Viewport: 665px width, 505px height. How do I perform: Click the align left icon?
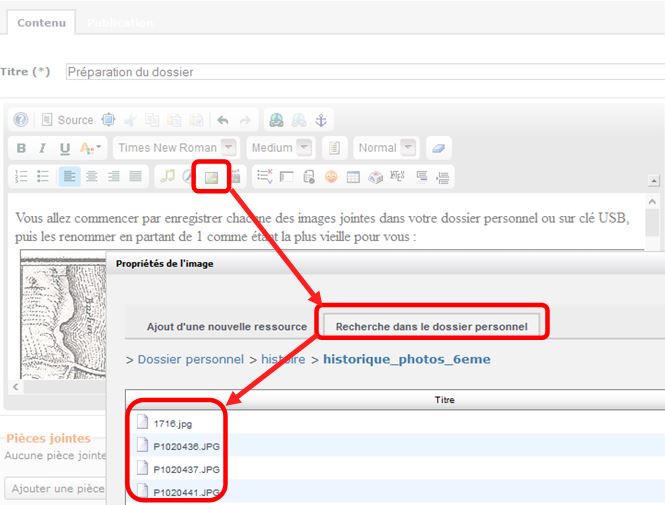[x=70, y=177]
